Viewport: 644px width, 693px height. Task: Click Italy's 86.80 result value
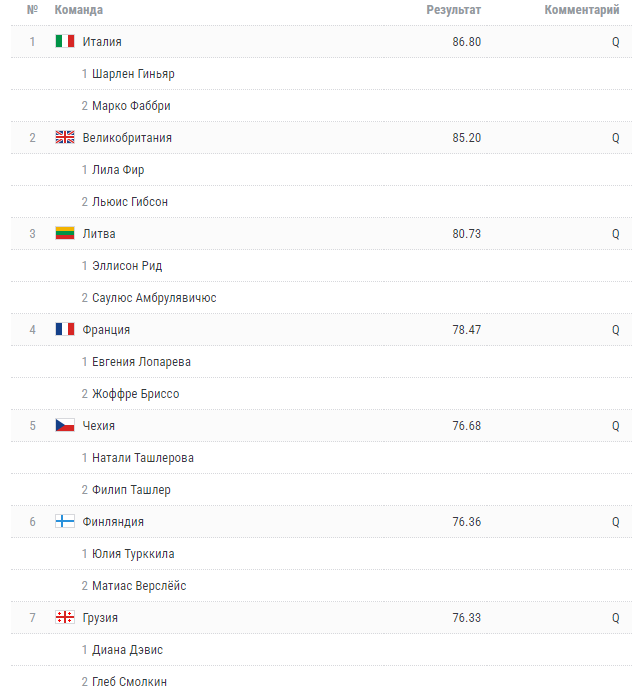pos(466,42)
